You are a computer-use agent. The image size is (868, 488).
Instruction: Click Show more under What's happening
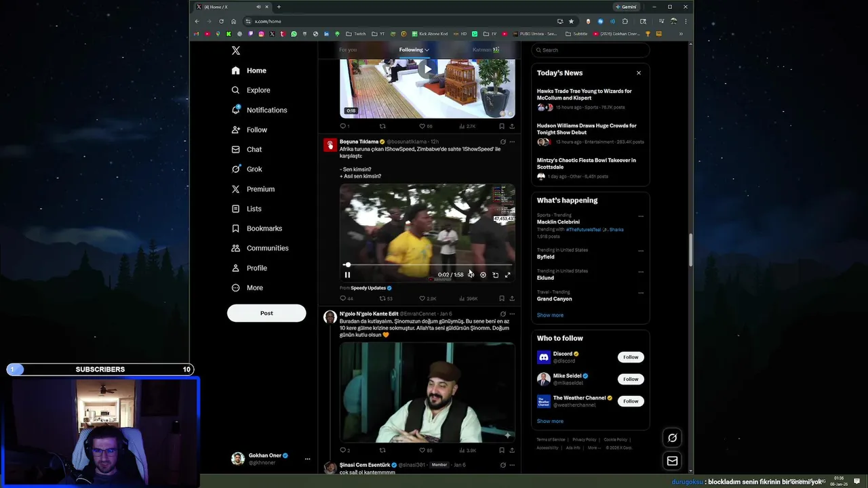click(550, 315)
